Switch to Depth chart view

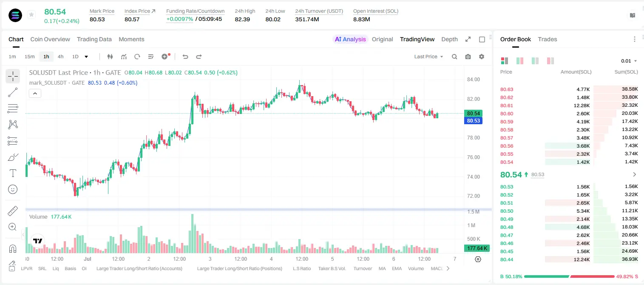tap(449, 39)
